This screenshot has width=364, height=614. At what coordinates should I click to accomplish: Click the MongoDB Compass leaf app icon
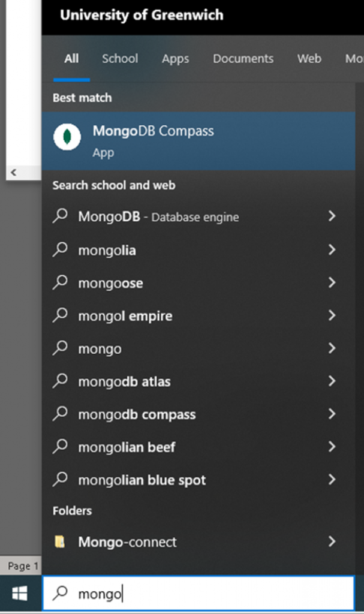click(67, 137)
